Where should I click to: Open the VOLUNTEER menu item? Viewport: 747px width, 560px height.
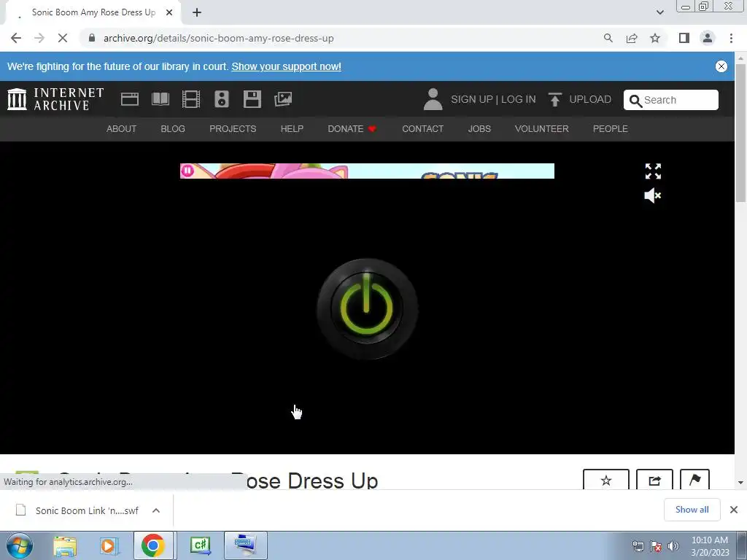click(542, 128)
